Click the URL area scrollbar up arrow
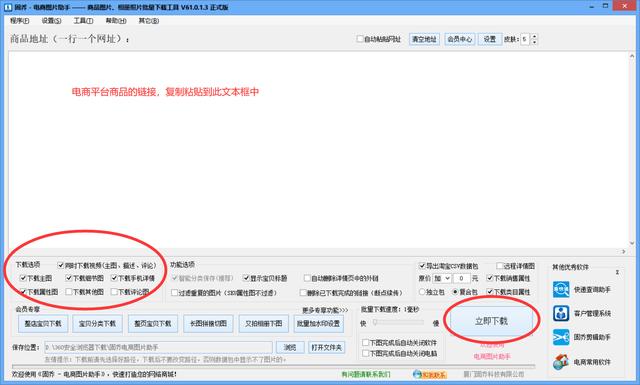 pos(632,56)
